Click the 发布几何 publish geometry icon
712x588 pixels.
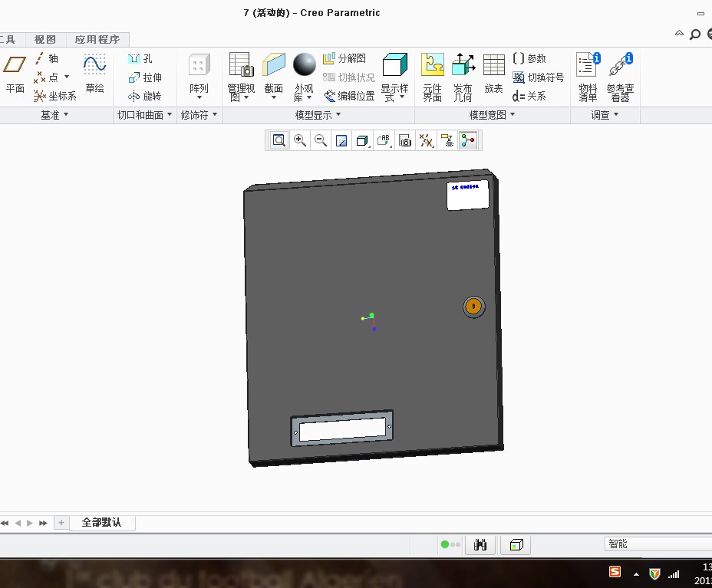point(463,76)
